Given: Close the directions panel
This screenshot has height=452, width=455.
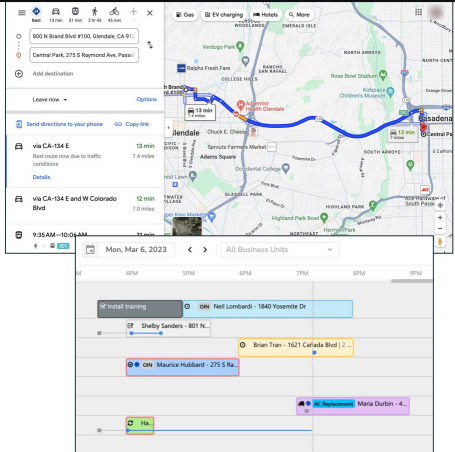Looking at the screenshot, I should tap(150, 13).
